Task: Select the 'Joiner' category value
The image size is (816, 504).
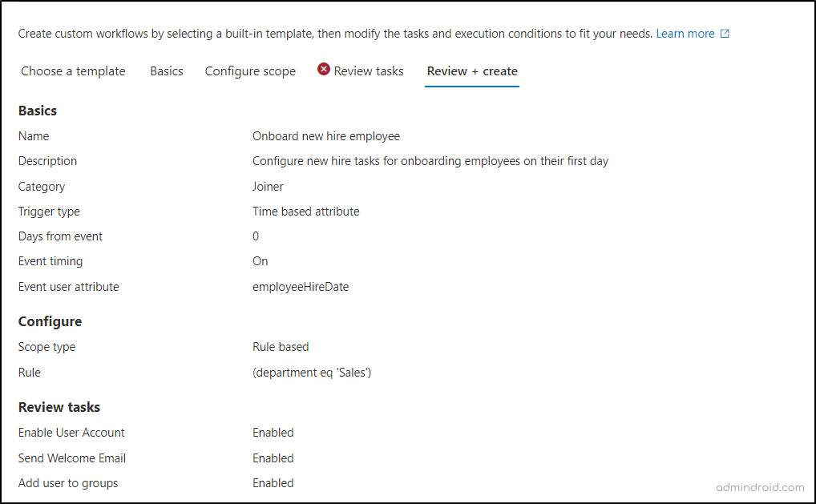Action: [268, 187]
